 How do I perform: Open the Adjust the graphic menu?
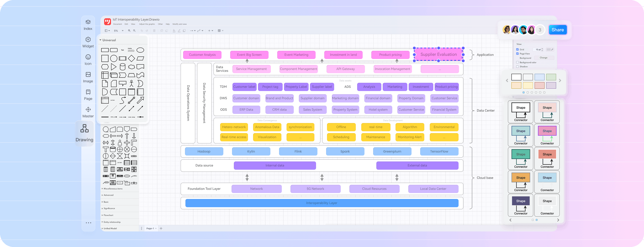[x=147, y=24]
